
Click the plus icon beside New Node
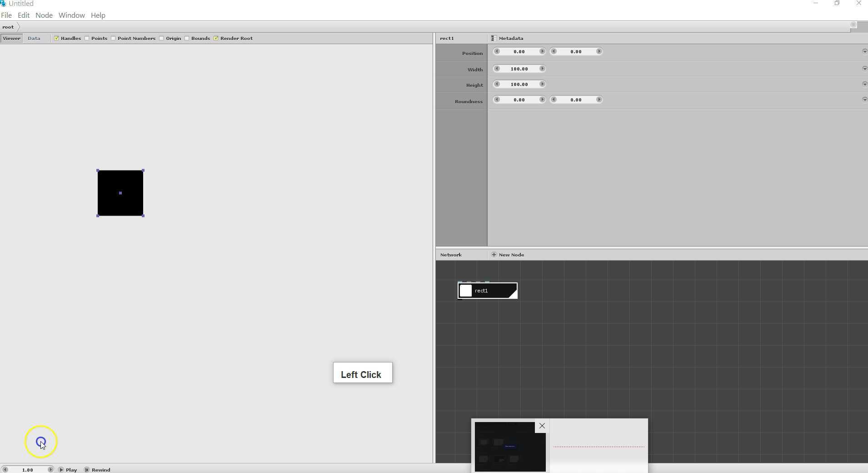(x=494, y=255)
